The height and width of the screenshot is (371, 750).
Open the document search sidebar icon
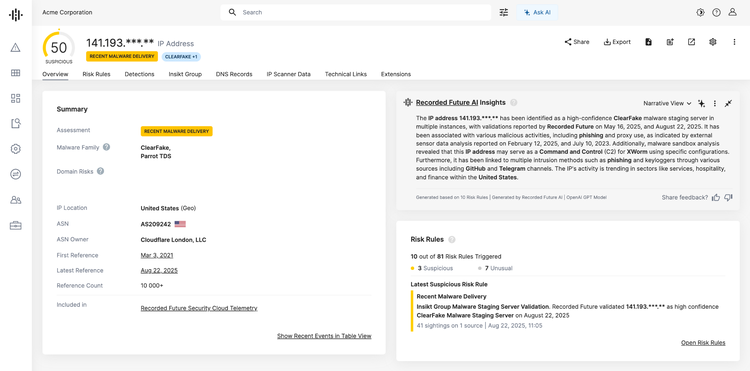tap(16, 124)
